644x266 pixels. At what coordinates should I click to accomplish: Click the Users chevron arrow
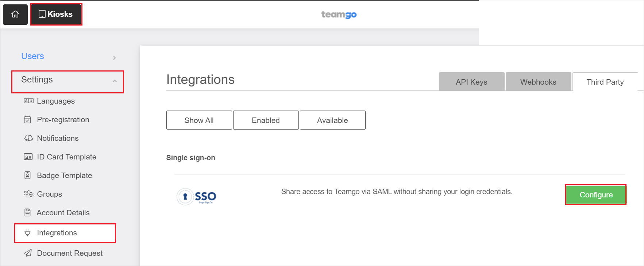coord(114,58)
